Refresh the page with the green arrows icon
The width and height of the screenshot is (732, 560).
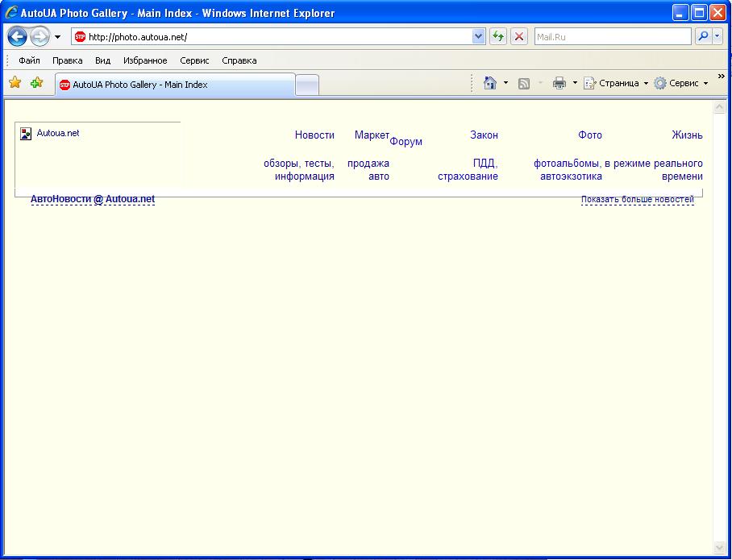click(498, 37)
